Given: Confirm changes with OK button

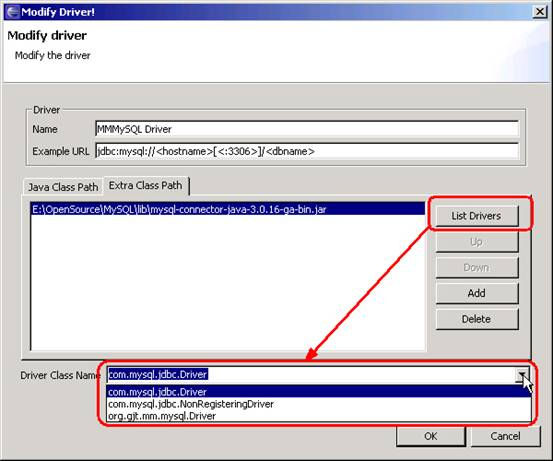Looking at the screenshot, I should tap(431, 436).
